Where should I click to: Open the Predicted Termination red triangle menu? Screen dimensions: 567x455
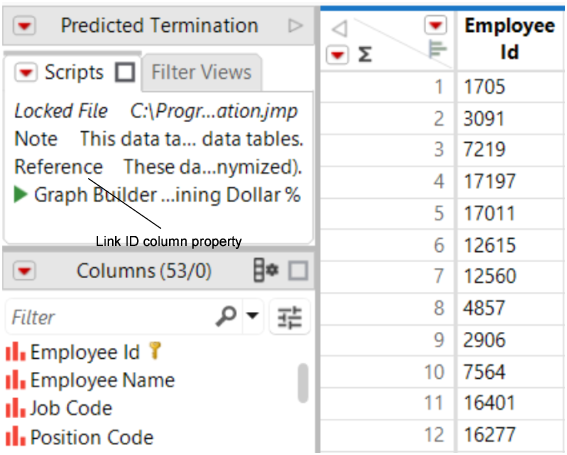(24, 26)
